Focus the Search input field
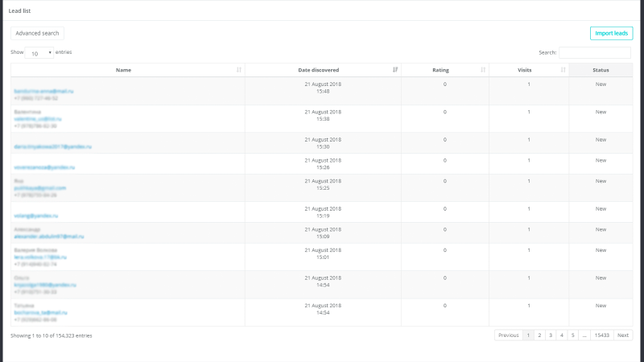 point(595,52)
